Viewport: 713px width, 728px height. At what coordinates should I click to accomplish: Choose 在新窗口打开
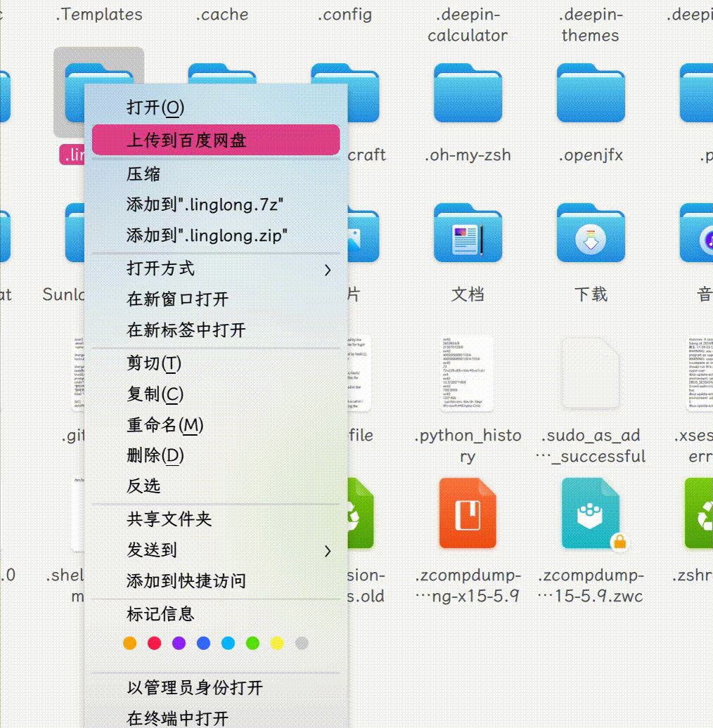(x=216, y=299)
